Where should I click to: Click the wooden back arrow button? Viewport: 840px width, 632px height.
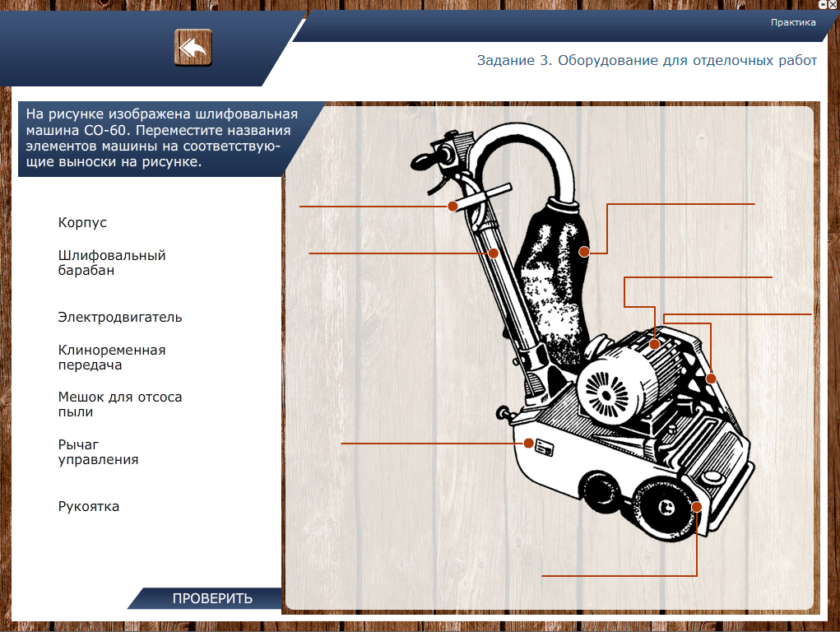[x=193, y=48]
